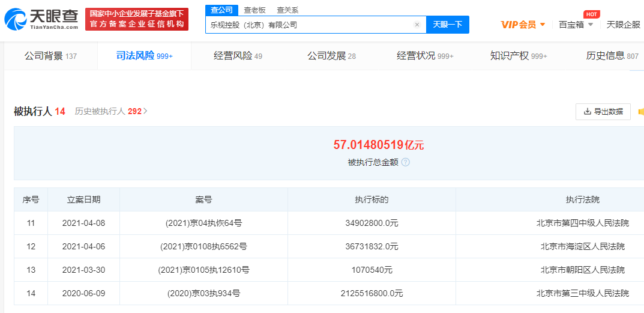Viewport: 644px width, 313px height.
Task: Click row number 11
Action: (x=31, y=223)
